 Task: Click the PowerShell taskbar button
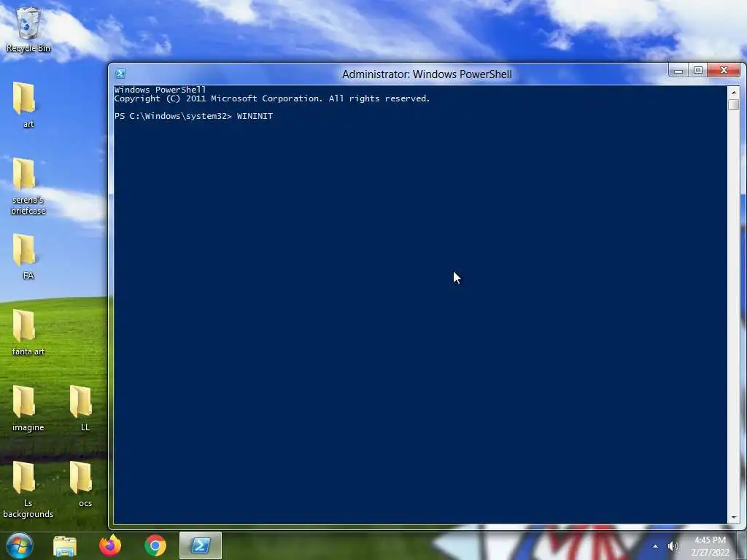click(201, 545)
